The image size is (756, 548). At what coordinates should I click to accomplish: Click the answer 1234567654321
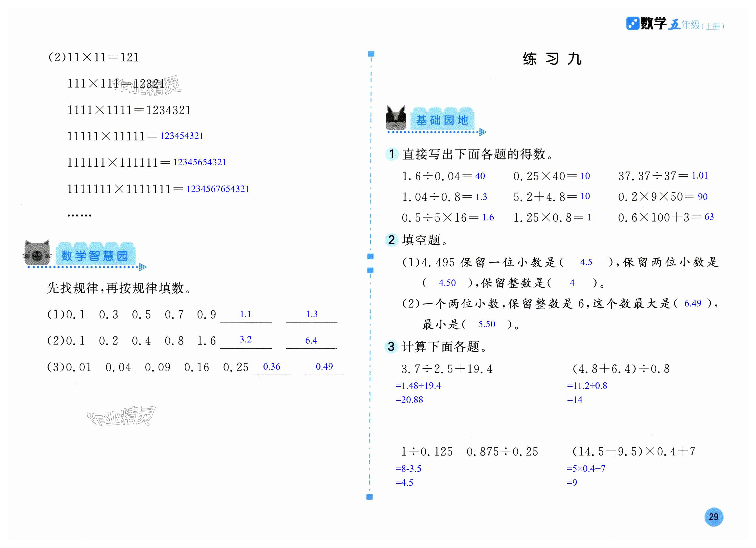(218, 189)
